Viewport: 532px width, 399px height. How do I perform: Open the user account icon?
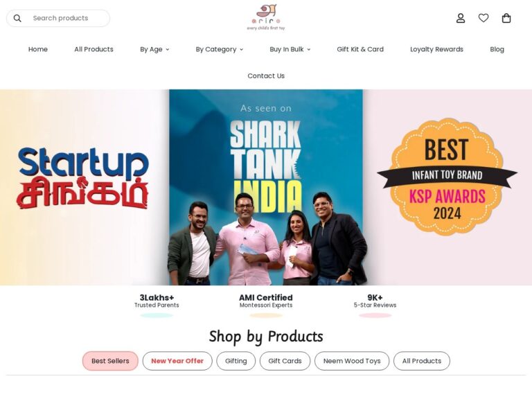pyautogui.click(x=461, y=18)
